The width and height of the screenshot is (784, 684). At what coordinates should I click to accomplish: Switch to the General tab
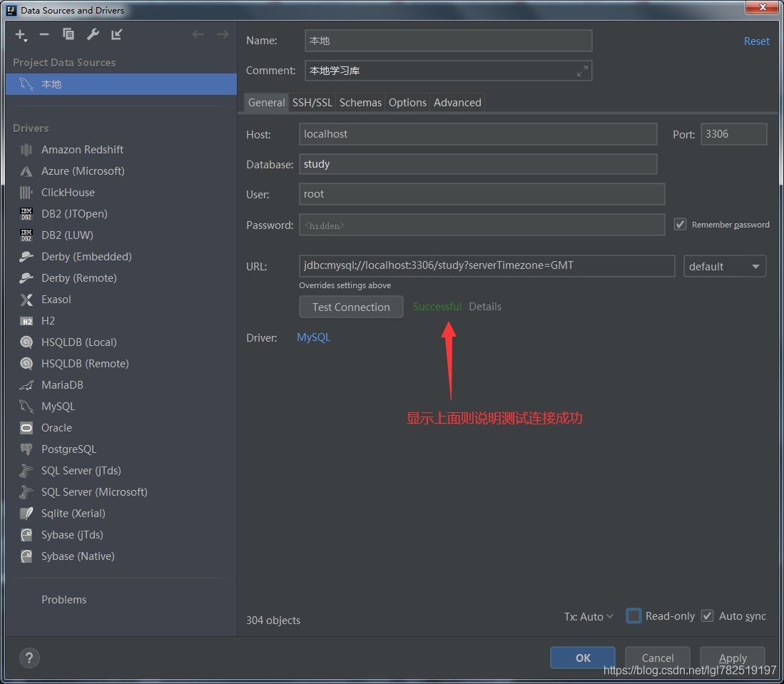point(266,103)
